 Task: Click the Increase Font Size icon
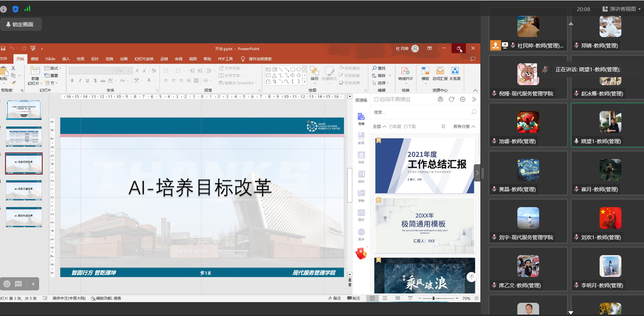pyautogui.click(x=137, y=71)
